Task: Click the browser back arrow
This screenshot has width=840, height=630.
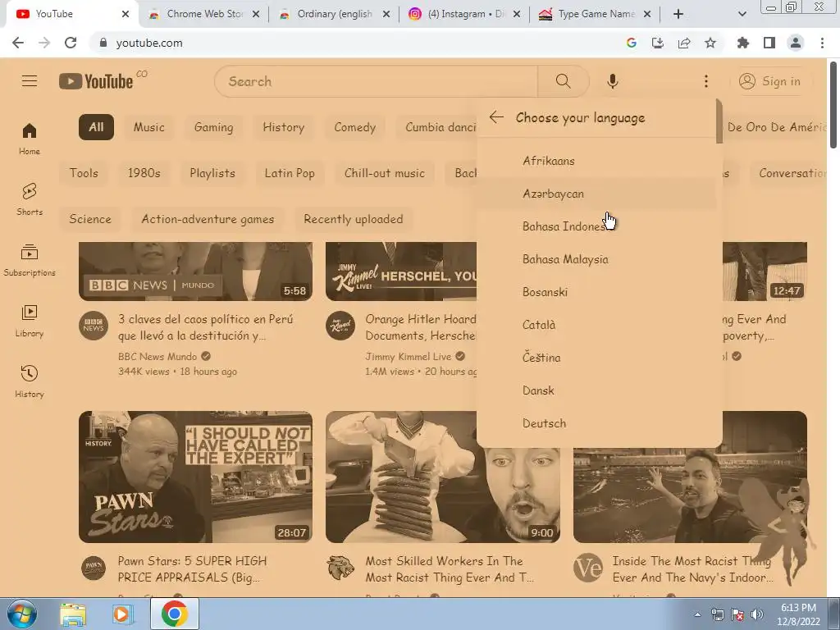Action: tap(18, 43)
